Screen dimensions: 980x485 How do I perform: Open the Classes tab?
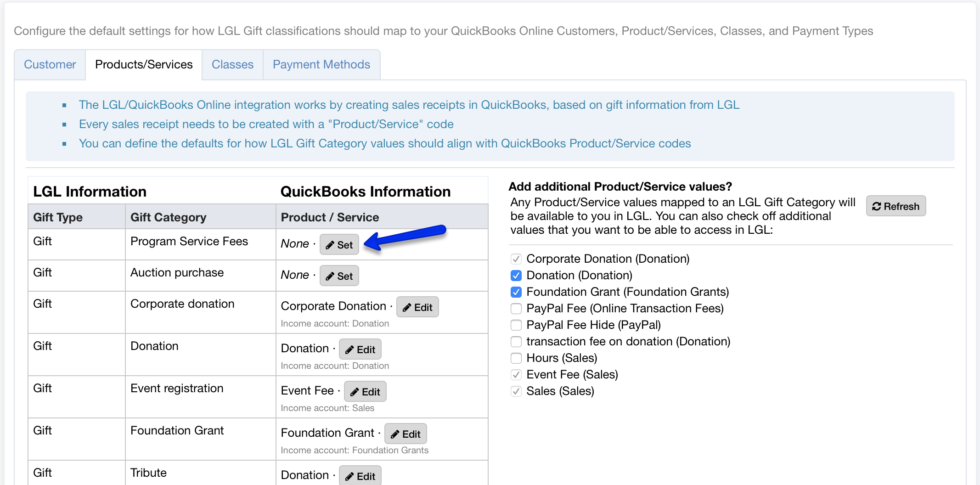(232, 64)
